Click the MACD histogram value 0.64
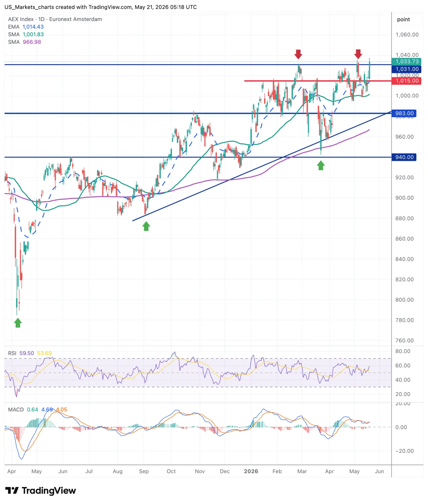Viewport: 428px width, 504px height. click(32, 410)
